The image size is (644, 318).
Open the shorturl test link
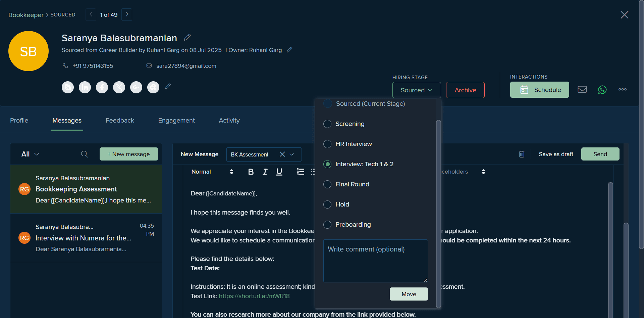click(254, 296)
